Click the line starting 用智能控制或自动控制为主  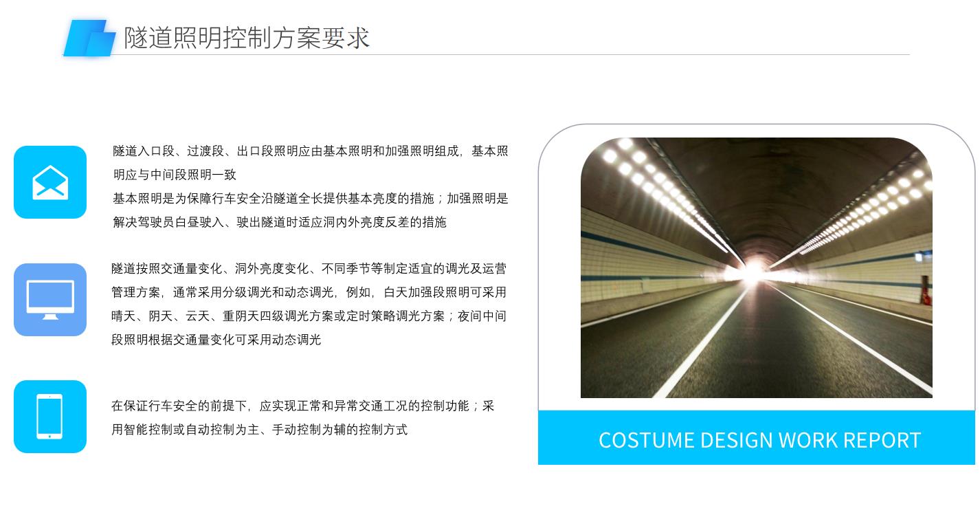[x=260, y=430]
